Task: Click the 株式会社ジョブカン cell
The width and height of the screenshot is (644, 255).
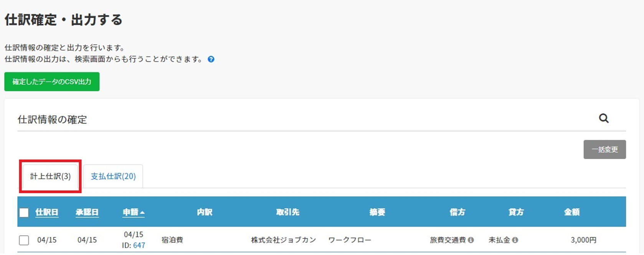Action: pos(284,240)
